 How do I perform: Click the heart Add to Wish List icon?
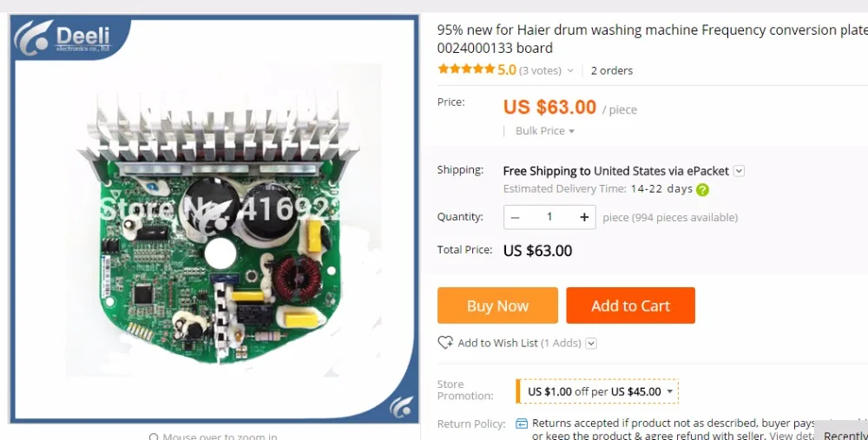[x=445, y=343]
